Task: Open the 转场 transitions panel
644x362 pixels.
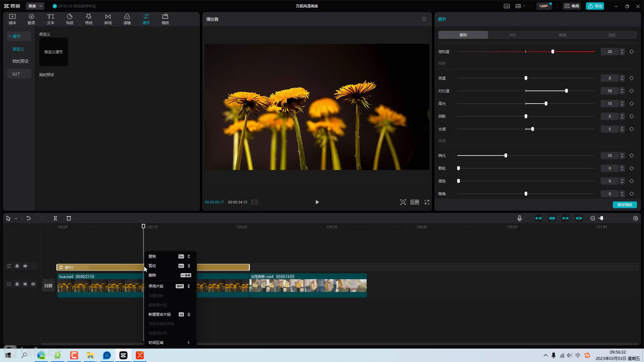Action: (108, 19)
